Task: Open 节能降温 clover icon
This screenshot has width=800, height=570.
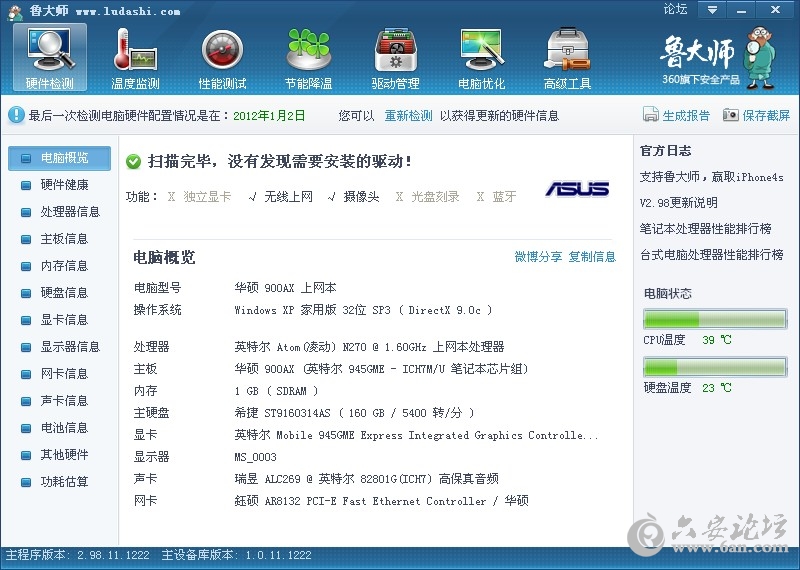Action: tap(308, 57)
